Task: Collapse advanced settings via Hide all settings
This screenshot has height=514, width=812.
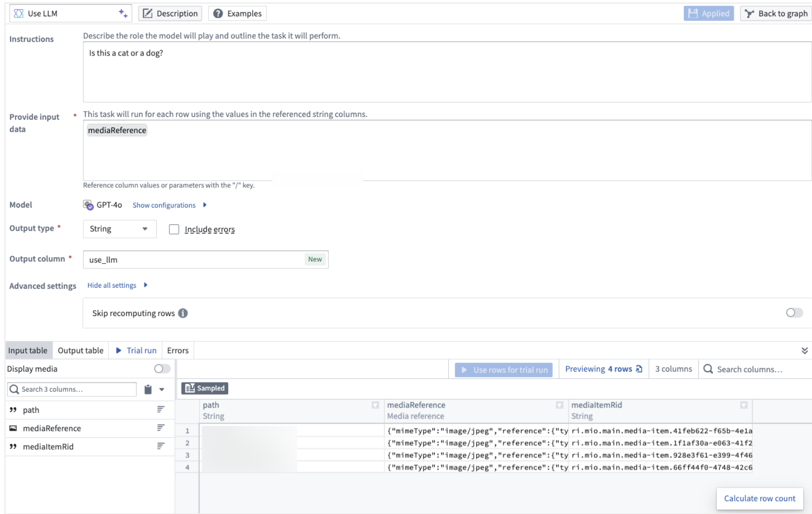Action: point(117,285)
